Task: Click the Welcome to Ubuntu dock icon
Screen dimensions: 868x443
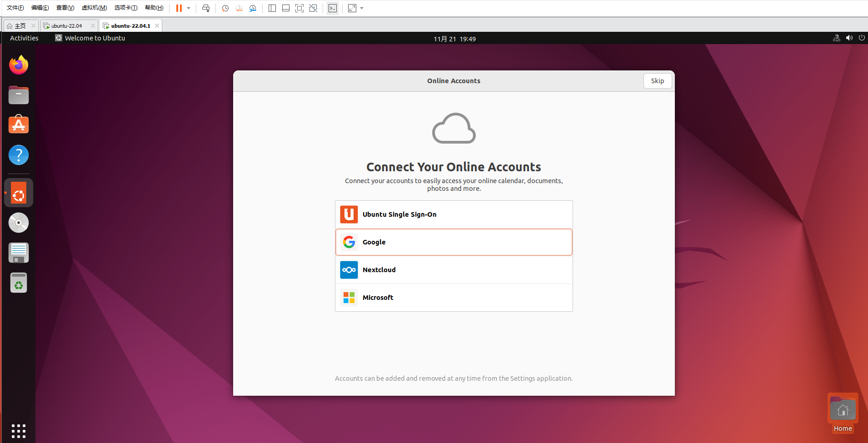Action: (x=19, y=193)
